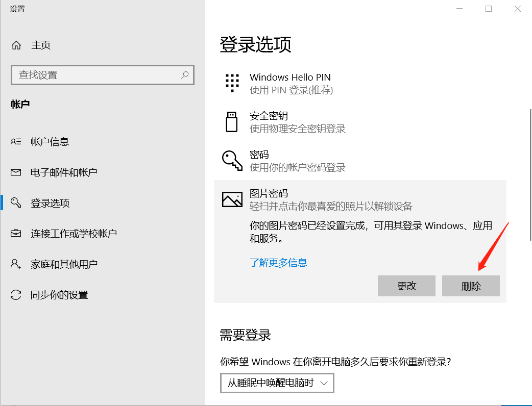Click the 删除 button

(x=470, y=286)
